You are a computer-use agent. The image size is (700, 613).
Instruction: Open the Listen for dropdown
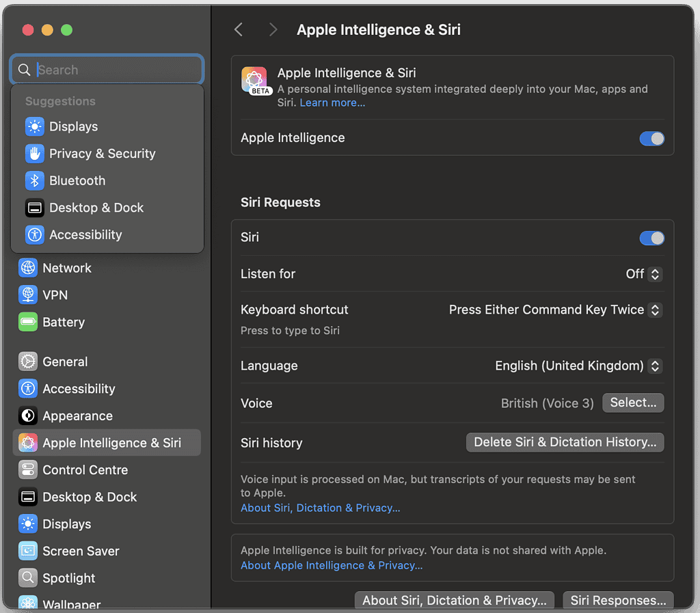[644, 274]
